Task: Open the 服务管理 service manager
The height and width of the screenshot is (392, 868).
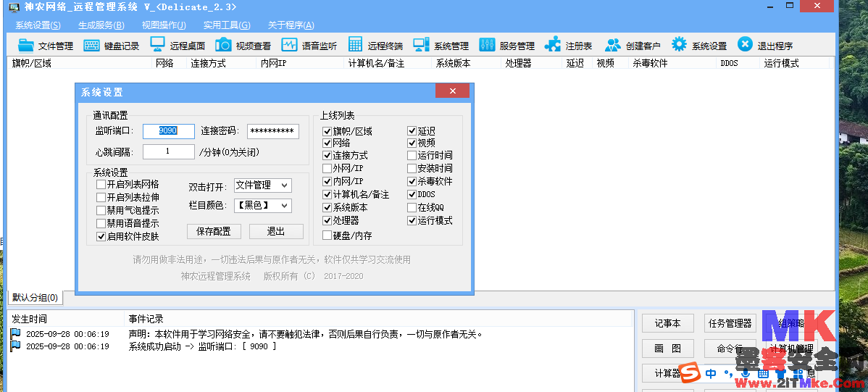Action: [x=487, y=45]
